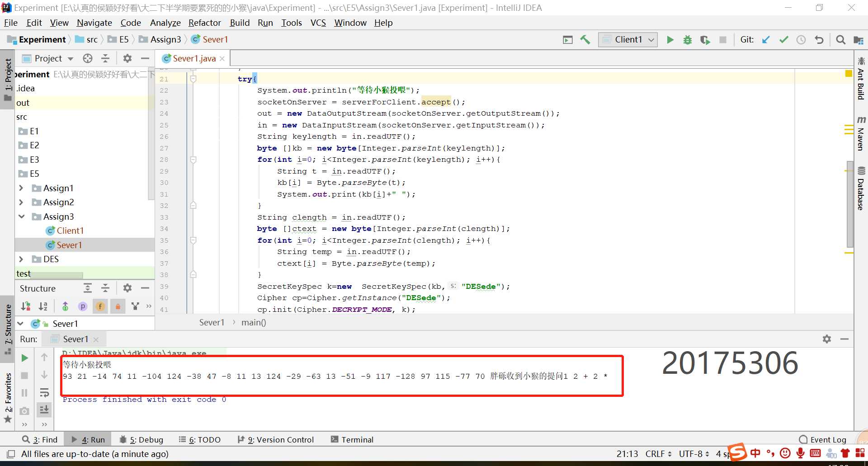Collapse all in Project panel toolbar
This screenshot has width=868, height=466.
point(105,58)
